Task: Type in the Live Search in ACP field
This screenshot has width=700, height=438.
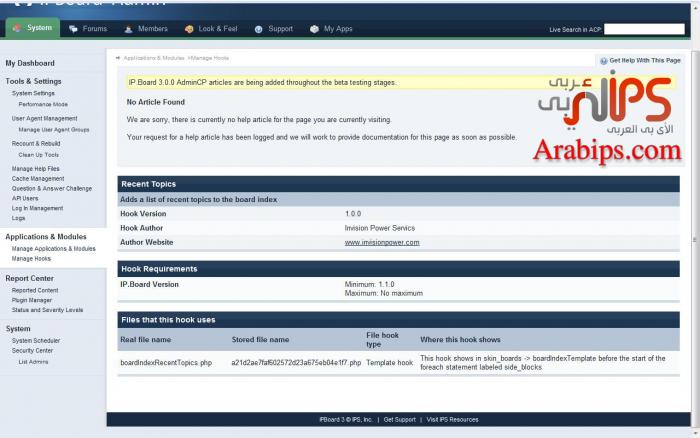Action: pyautogui.click(x=644, y=30)
